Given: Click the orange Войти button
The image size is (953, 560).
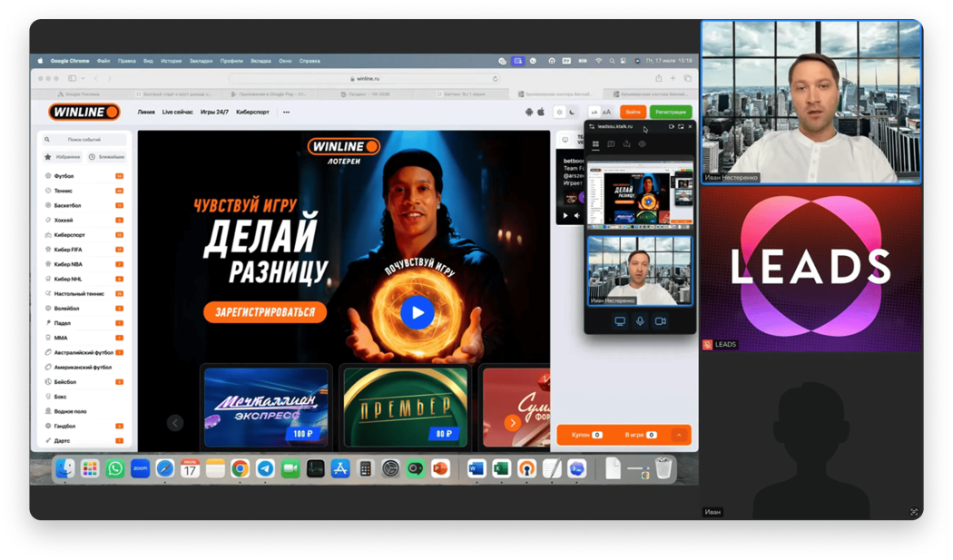Looking at the screenshot, I should coord(634,112).
